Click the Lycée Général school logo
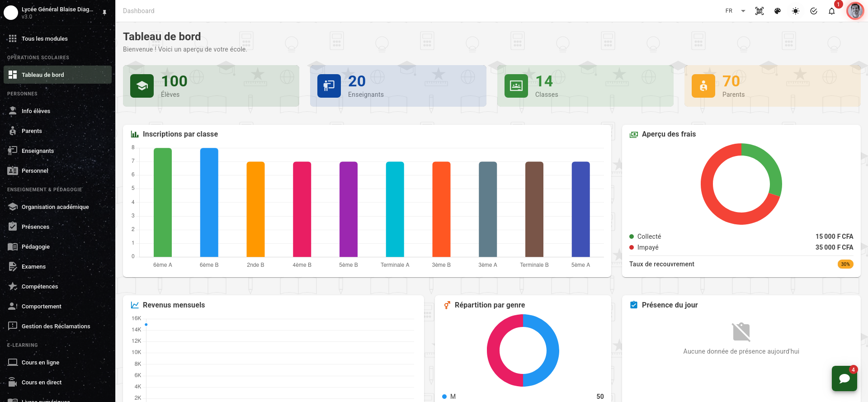Image resolution: width=868 pixels, height=402 pixels. (x=11, y=13)
